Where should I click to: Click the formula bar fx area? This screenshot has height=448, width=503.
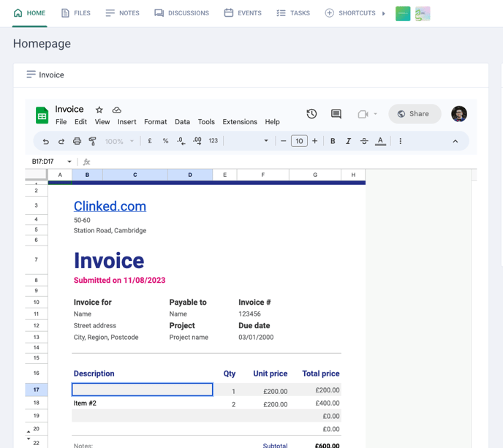click(x=86, y=162)
